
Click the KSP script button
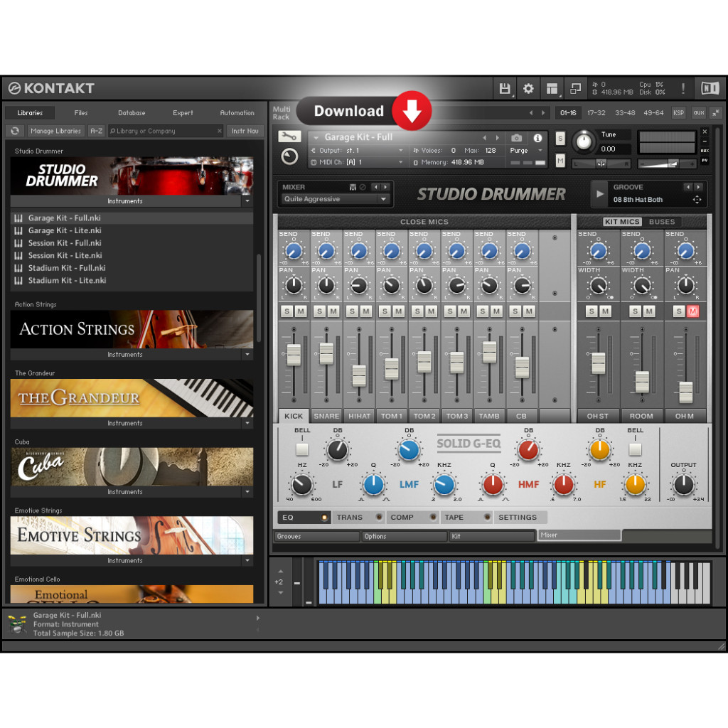coord(678,112)
